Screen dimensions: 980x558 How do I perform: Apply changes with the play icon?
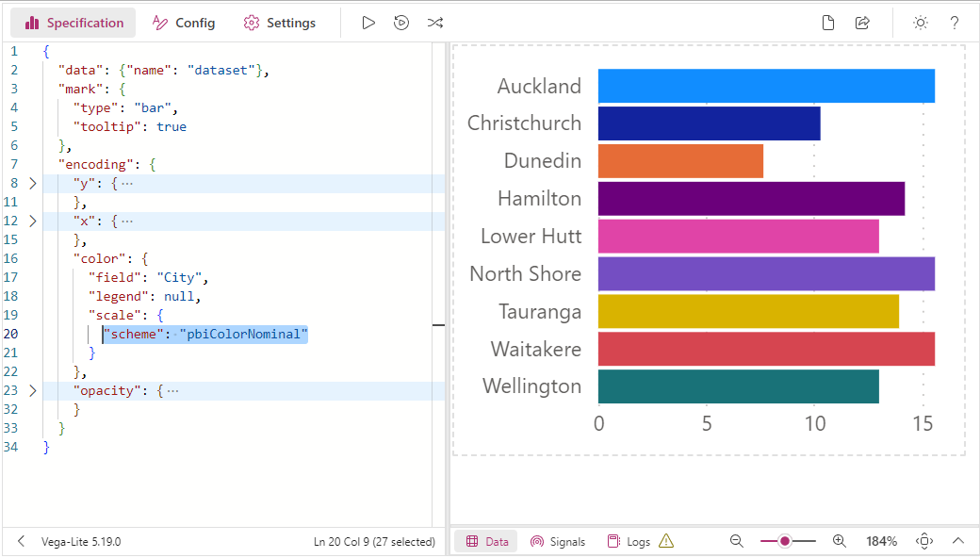[368, 24]
